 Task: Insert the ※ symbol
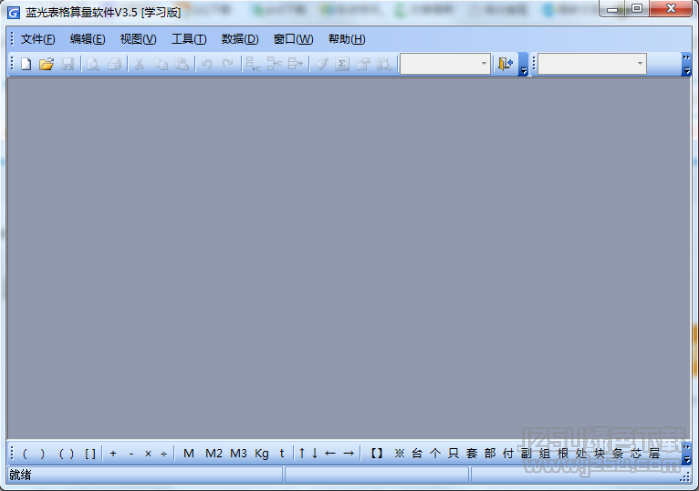pyautogui.click(x=399, y=454)
